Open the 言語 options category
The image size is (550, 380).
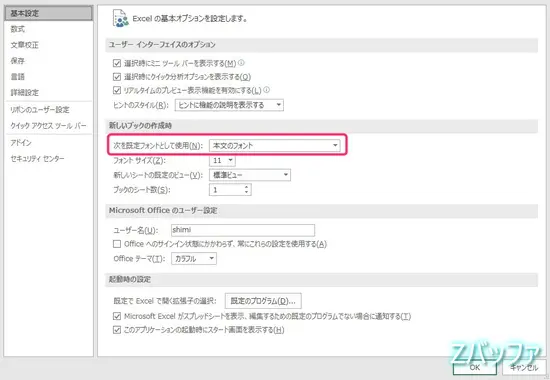tap(18, 76)
